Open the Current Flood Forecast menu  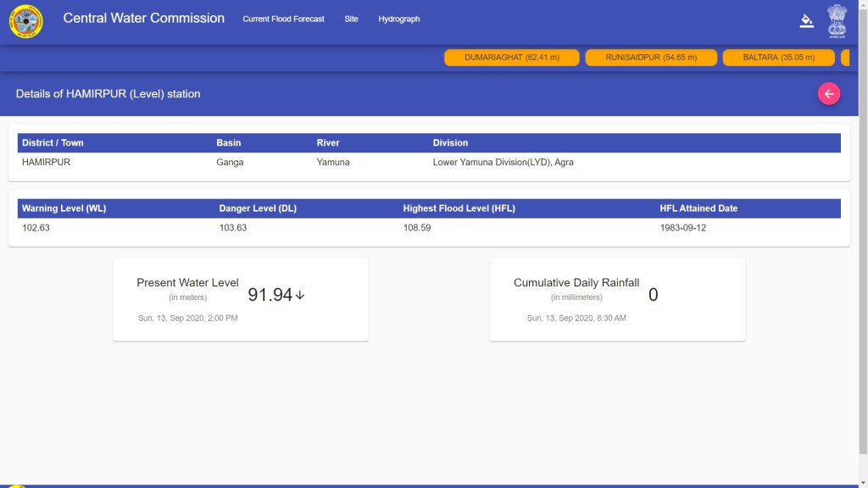(x=283, y=19)
